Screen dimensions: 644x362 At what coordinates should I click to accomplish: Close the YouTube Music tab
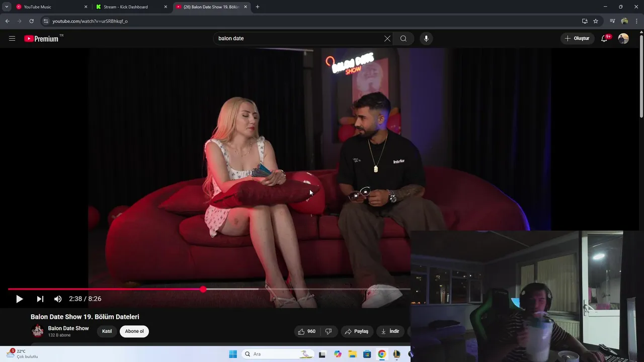click(x=86, y=7)
